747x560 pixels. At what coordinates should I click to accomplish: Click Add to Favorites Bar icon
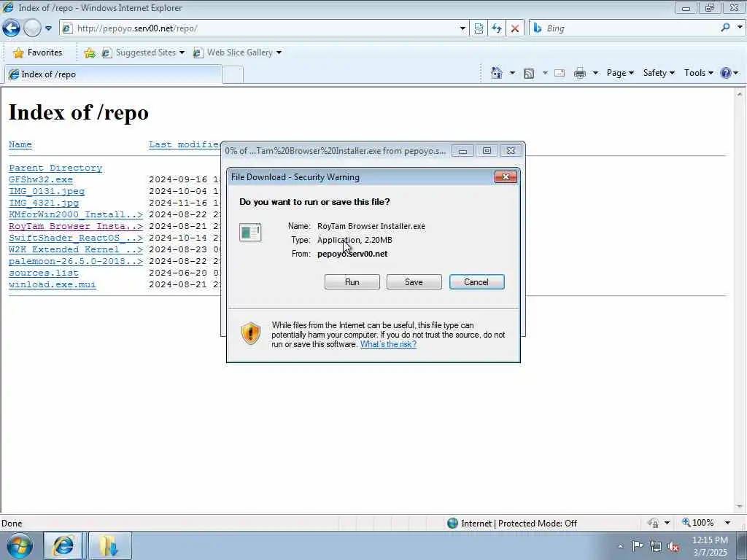[x=90, y=52]
